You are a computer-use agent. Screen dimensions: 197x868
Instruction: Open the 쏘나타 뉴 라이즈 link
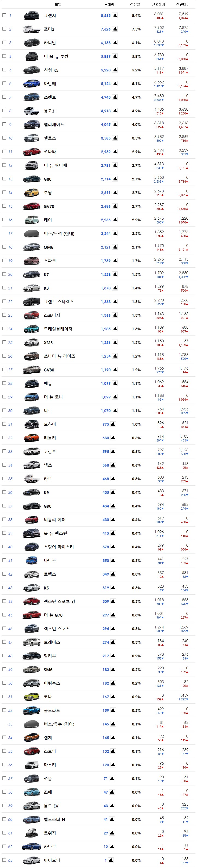pyautogui.click(x=59, y=356)
